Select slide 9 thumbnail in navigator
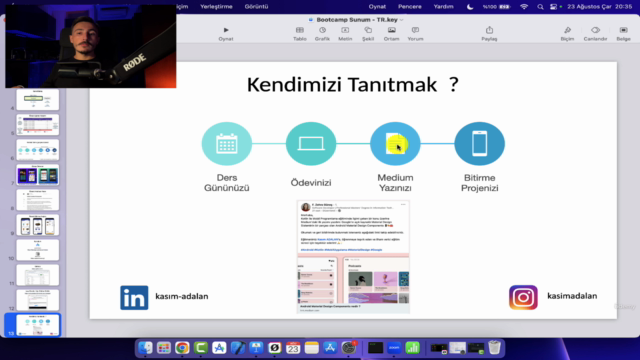Viewport: 640px width, 360px height. point(38,225)
